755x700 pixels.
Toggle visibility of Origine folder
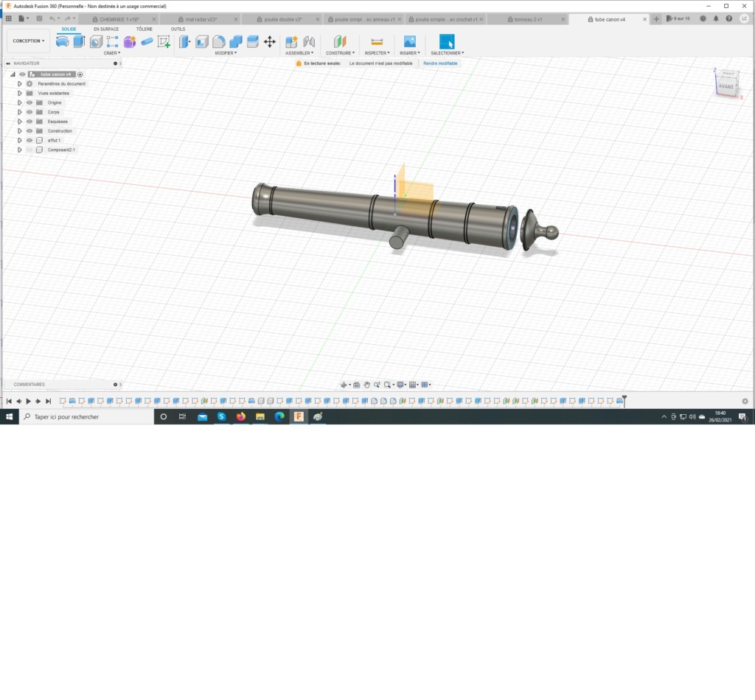pyautogui.click(x=29, y=102)
